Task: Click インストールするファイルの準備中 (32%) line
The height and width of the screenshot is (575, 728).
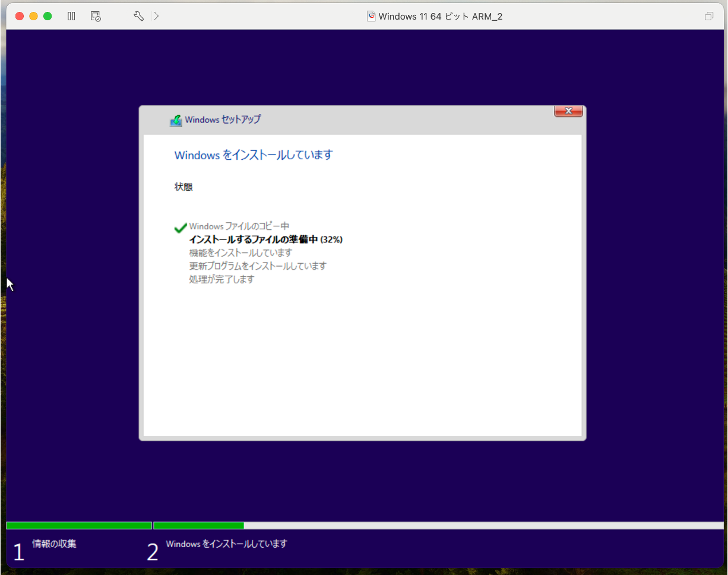Action: [265, 239]
